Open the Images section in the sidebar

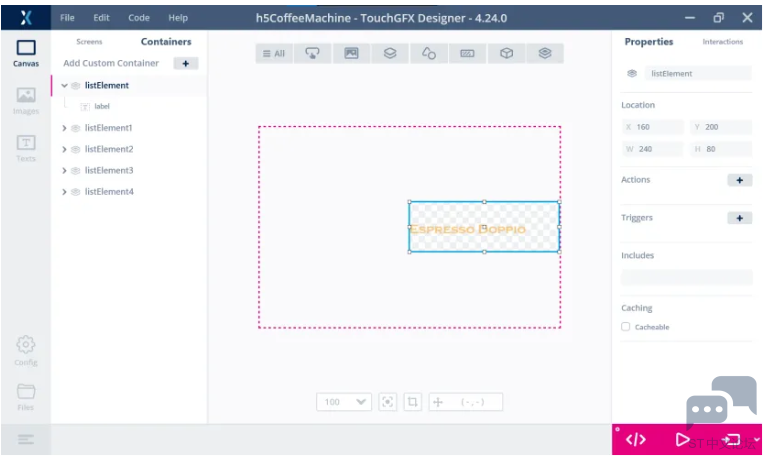click(x=26, y=101)
